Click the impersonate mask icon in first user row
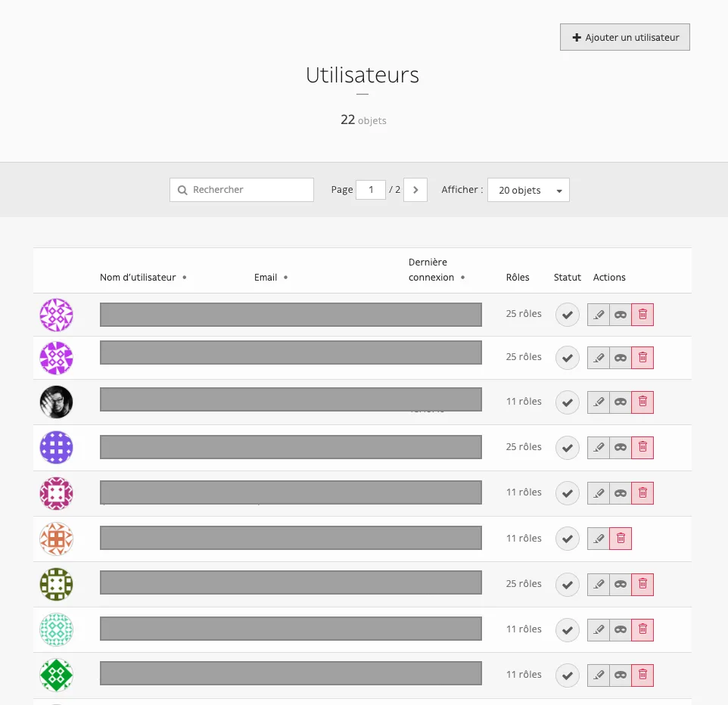Screen dimensions: 728x705 click(x=621, y=315)
